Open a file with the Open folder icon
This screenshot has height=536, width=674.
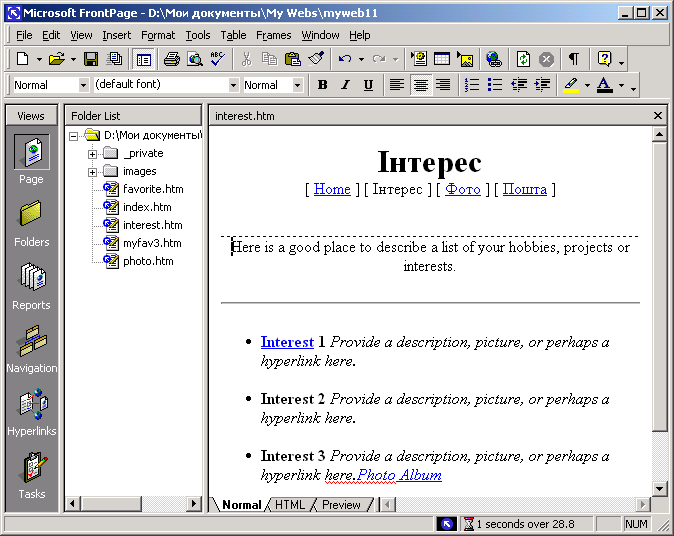point(56,58)
